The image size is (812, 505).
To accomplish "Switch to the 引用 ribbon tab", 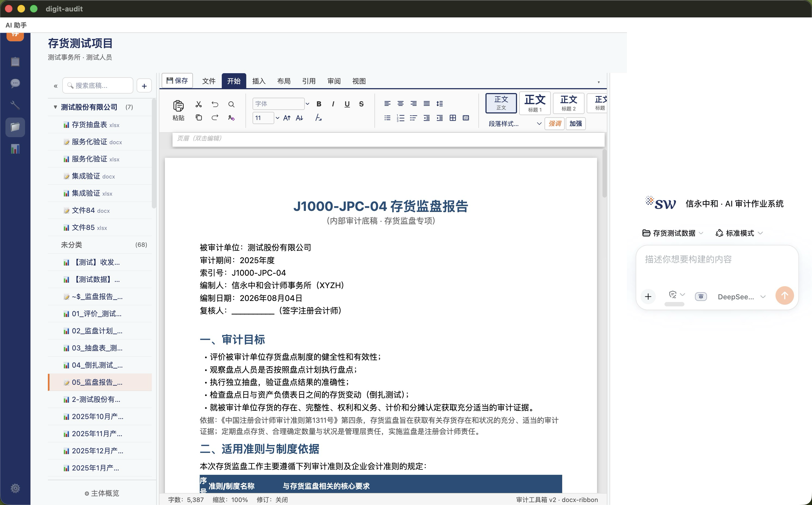I will click(x=309, y=81).
